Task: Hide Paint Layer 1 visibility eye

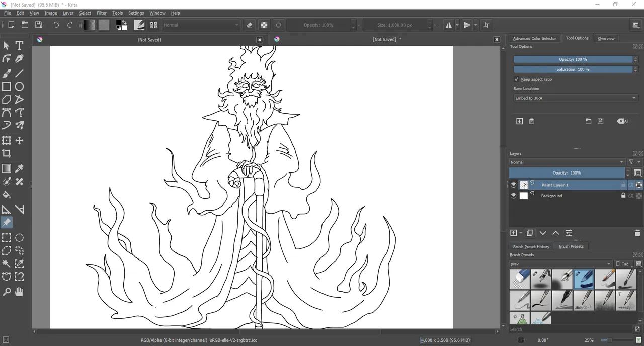Action: (513, 185)
